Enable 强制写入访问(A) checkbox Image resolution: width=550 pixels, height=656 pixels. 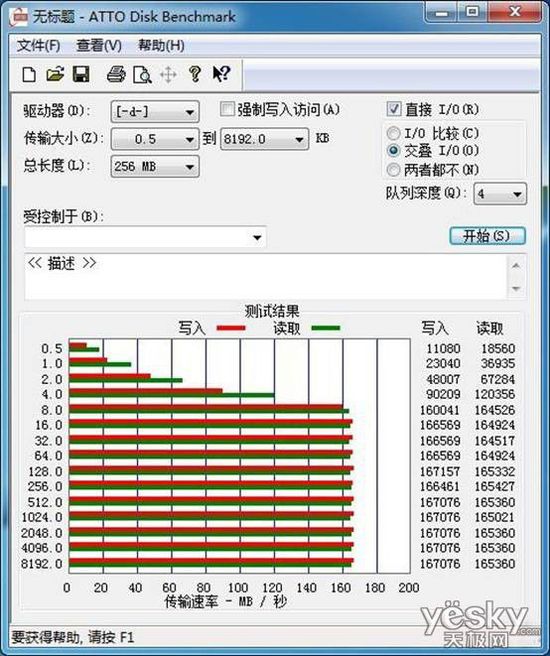point(227,110)
